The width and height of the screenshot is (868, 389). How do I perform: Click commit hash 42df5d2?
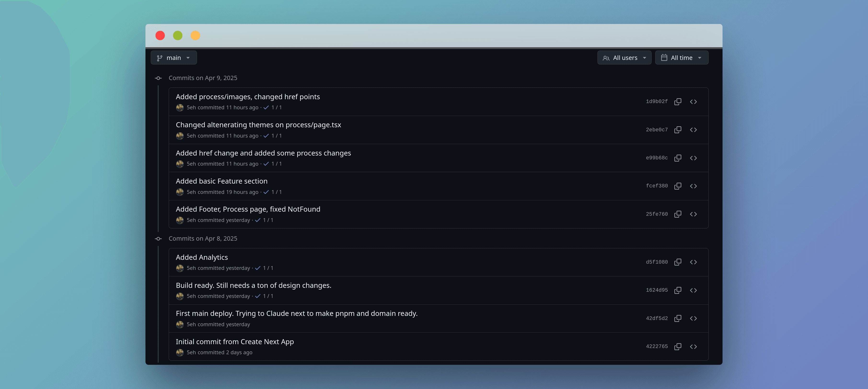656,318
